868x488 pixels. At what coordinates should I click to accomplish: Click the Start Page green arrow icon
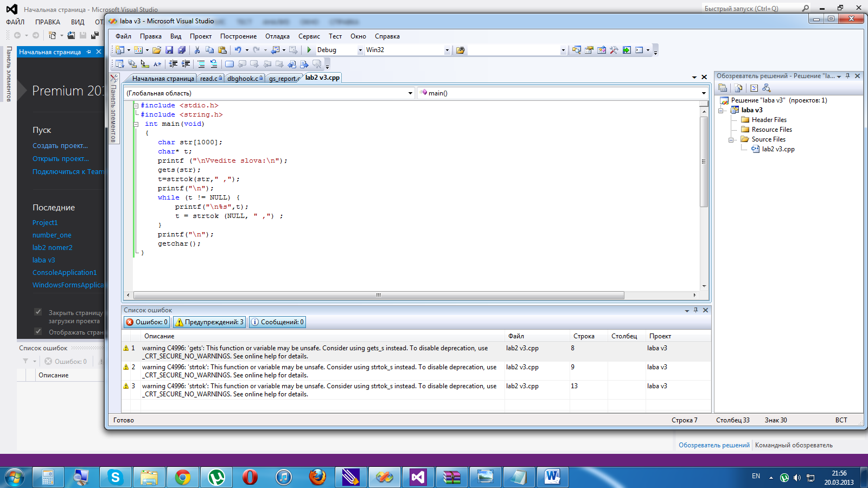coord(627,50)
